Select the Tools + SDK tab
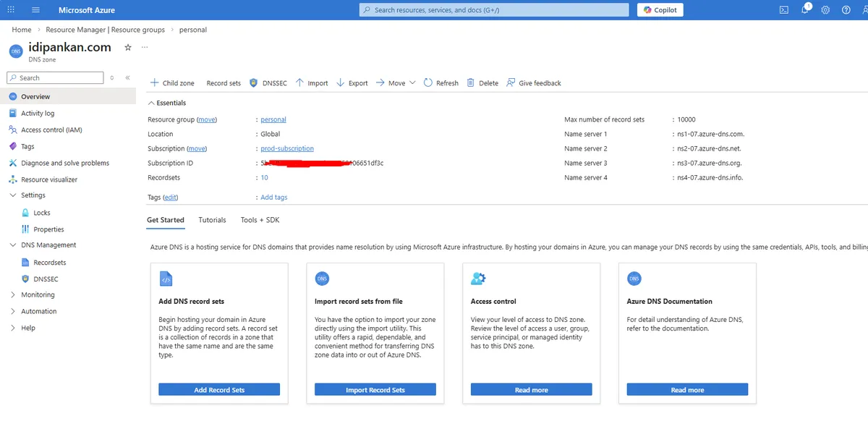Screen dimensions: 868x437 [x=260, y=220]
